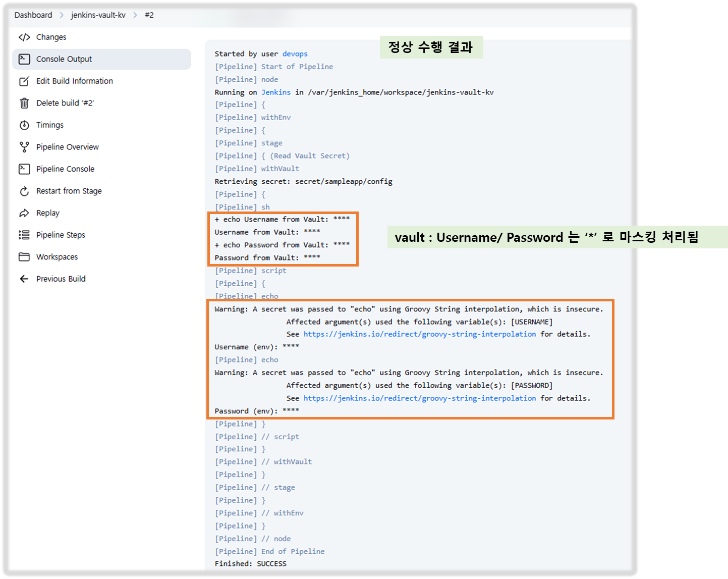Click the Changes code-brackets icon
728x579 pixels.
click(24, 37)
